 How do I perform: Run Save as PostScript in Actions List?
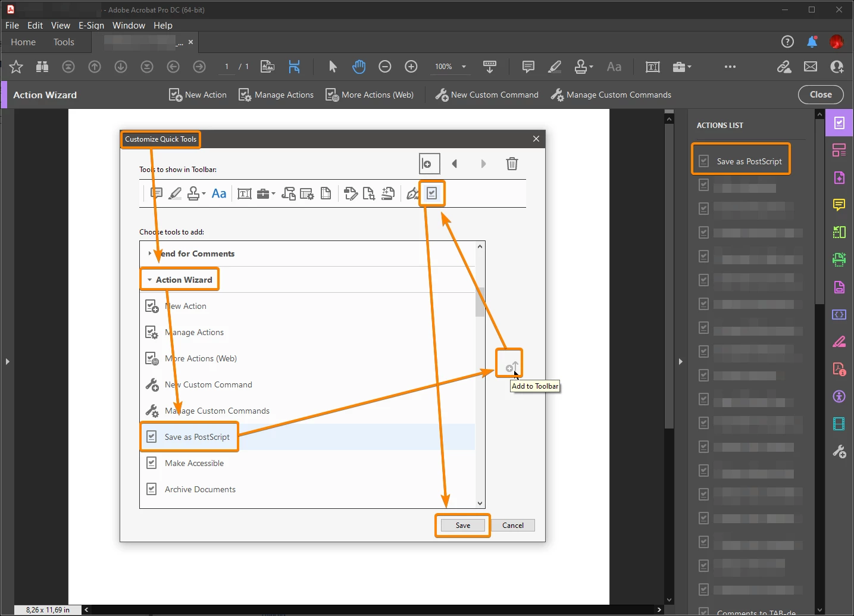(741, 161)
